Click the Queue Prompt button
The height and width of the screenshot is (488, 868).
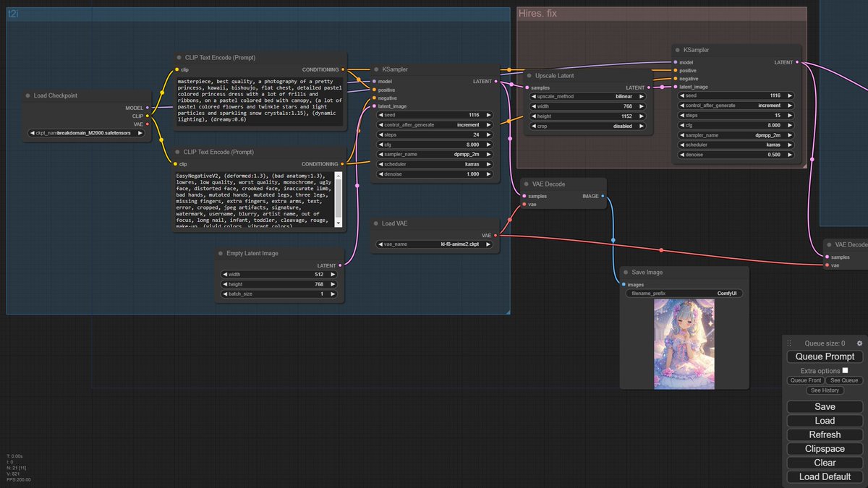click(x=825, y=356)
